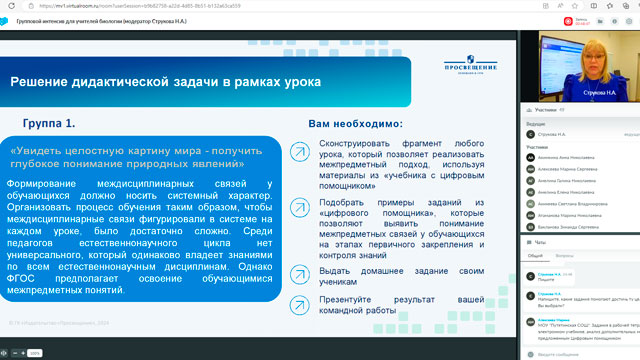640x360 pixels.
Task: Click fit-slide icon left of zoom controls
Action: click(x=4, y=353)
